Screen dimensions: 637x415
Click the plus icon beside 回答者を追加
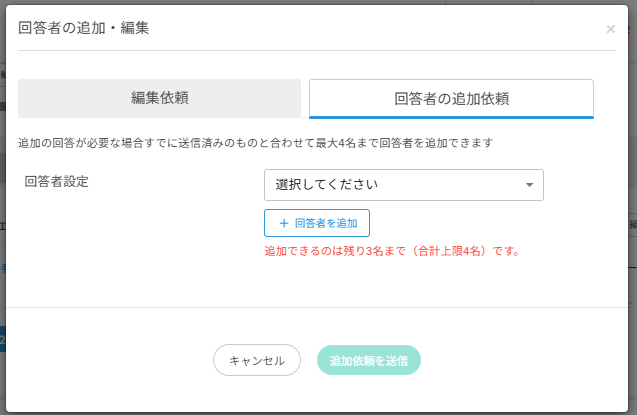point(283,222)
